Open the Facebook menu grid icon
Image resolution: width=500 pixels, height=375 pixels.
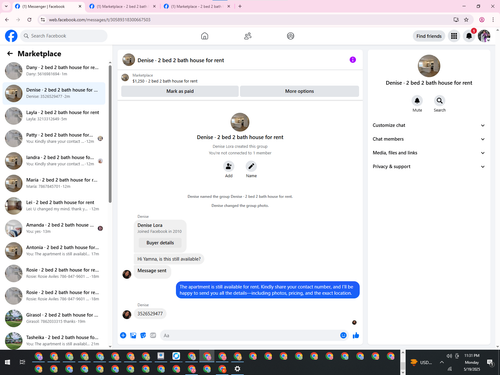(454, 36)
